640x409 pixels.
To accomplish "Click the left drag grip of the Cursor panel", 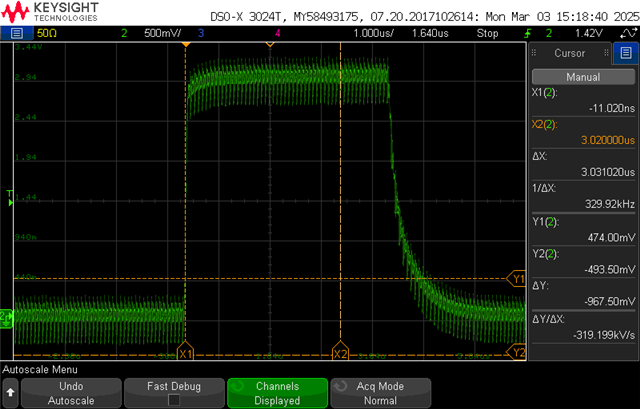I will [533, 53].
